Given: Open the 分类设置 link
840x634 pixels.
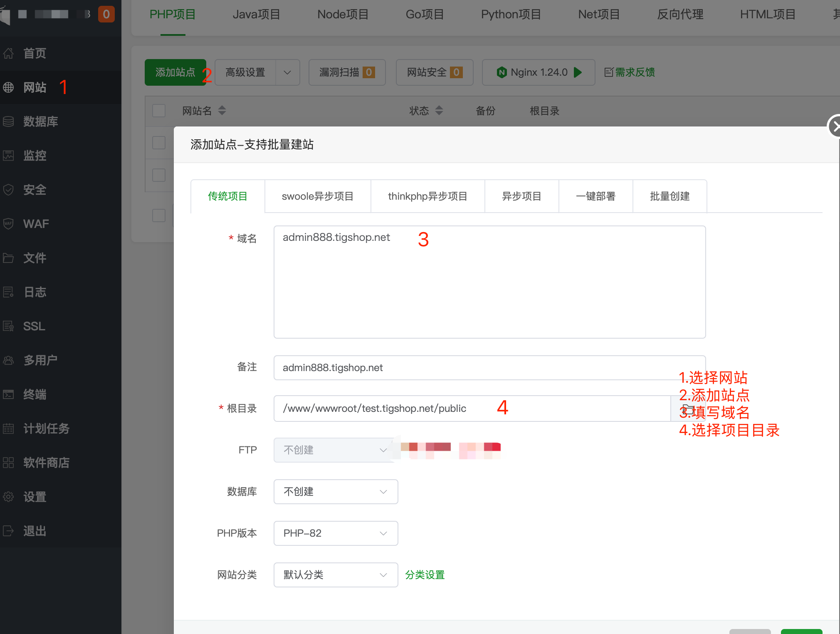Looking at the screenshot, I should click(425, 575).
